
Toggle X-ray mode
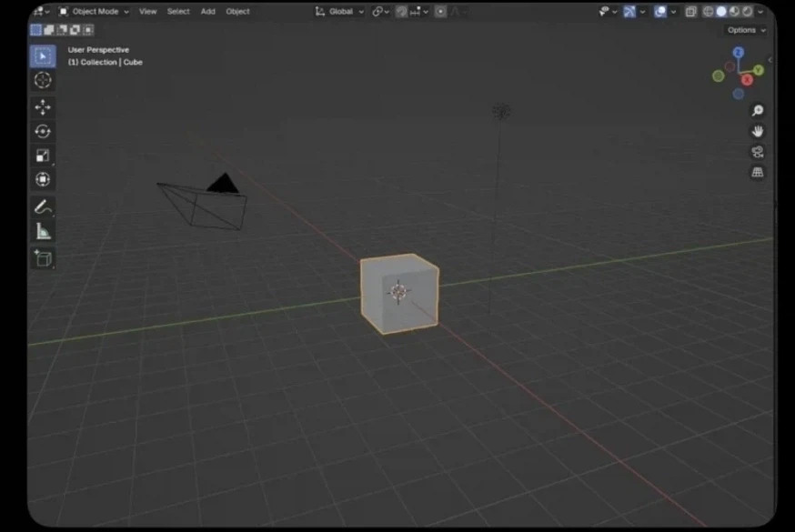(690, 11)
